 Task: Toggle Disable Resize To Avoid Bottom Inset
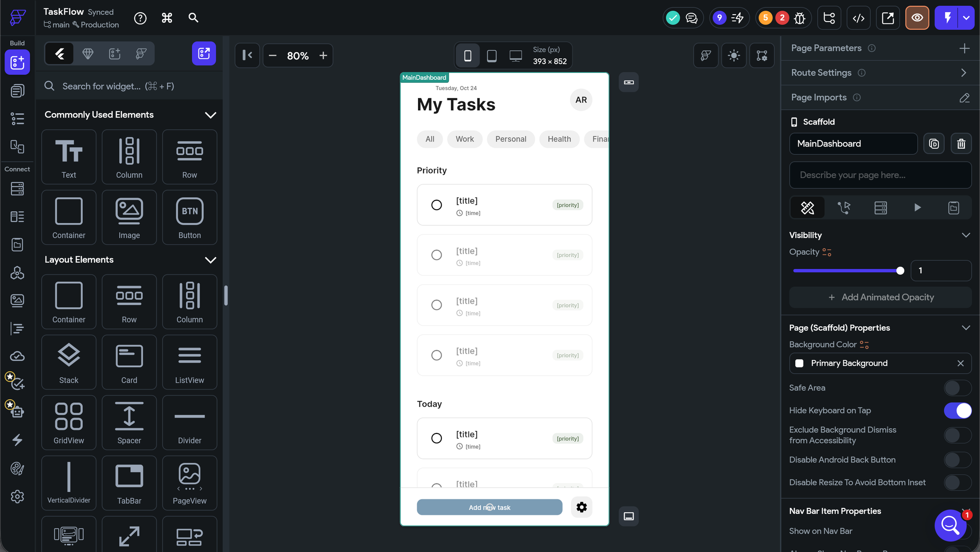[x=957, y=482]
